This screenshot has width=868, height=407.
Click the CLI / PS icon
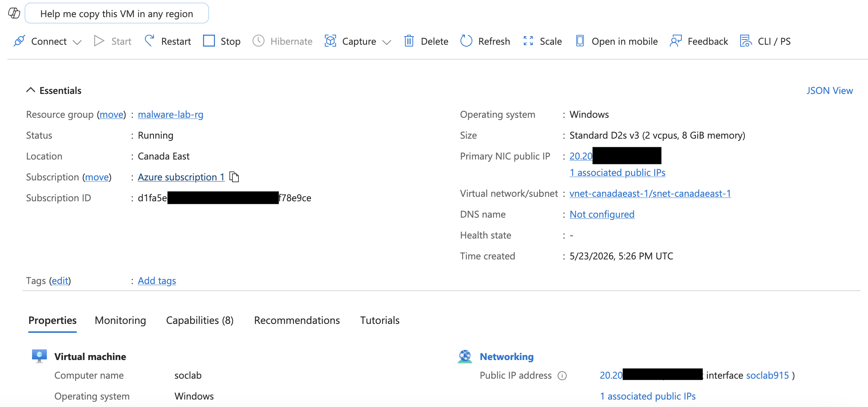point(746,41)
